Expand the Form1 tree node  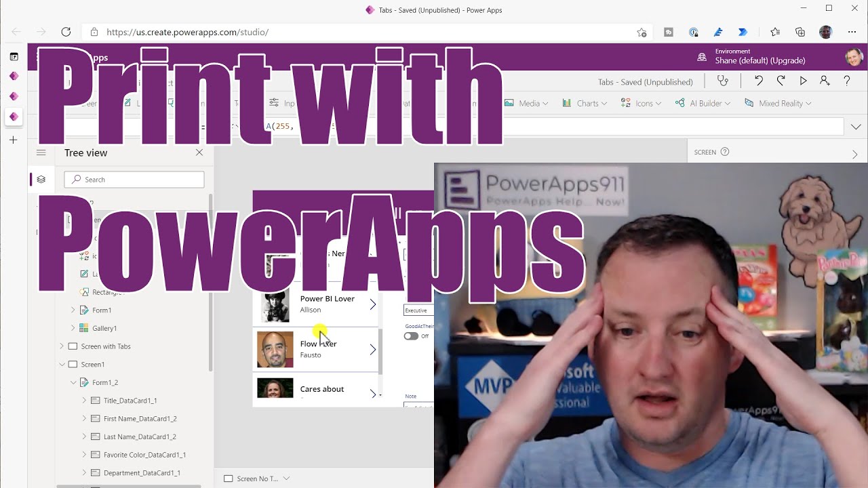coord(73,310)
